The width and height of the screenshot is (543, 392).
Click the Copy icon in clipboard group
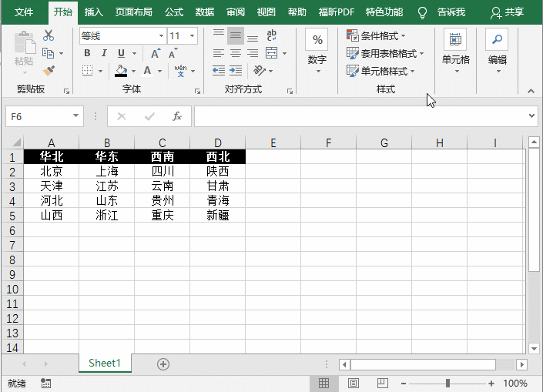pos(48,53)
